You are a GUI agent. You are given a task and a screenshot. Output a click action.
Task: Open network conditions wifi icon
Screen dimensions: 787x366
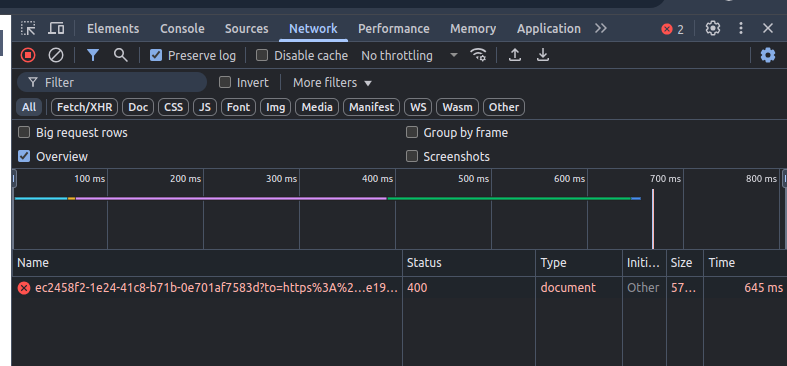click(478, 55)
